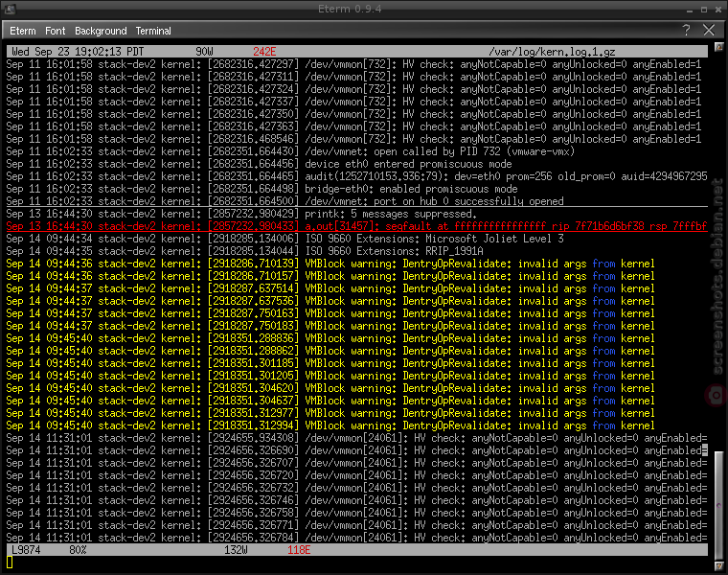This screenshot has height=575, width=728.
Task: Click the vmmon[24061] line timestamped 2924656.326784
Action: click(x=356, y=538)
